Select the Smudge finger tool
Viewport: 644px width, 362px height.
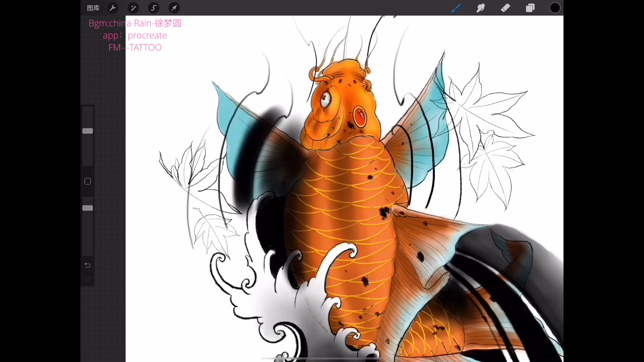(x=481, y=8)
